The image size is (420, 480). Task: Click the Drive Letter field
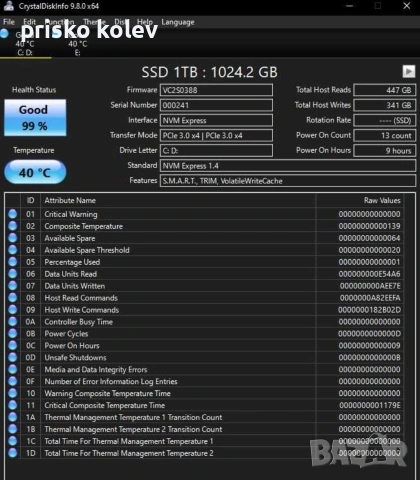pos(216,151)
